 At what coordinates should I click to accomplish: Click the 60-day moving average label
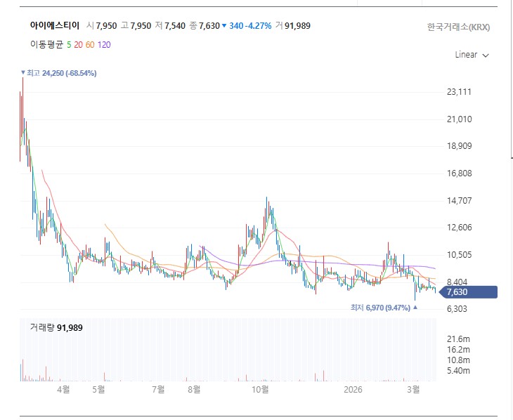[x=90, y=45]
